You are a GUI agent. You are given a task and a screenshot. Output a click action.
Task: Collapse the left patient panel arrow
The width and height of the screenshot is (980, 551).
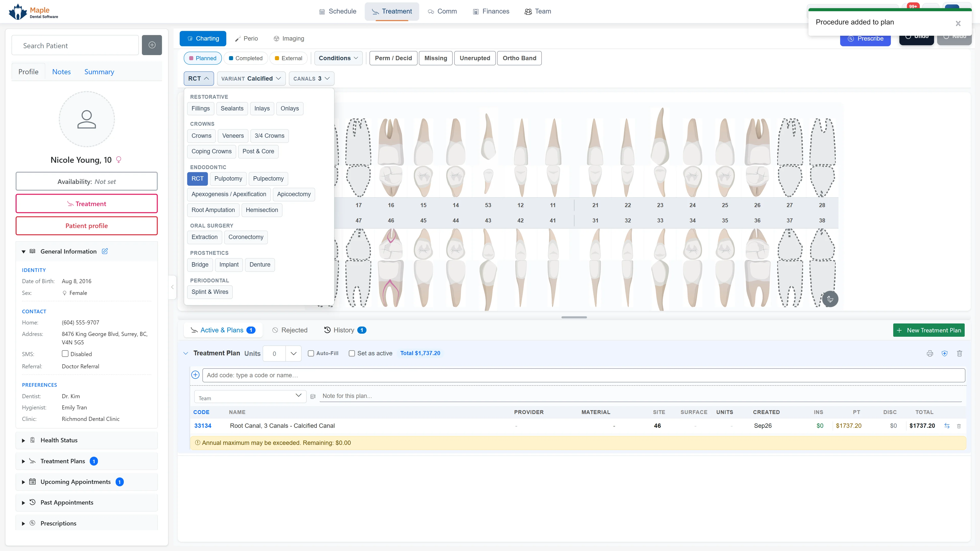pyautogui.click(x=172, y=287)
